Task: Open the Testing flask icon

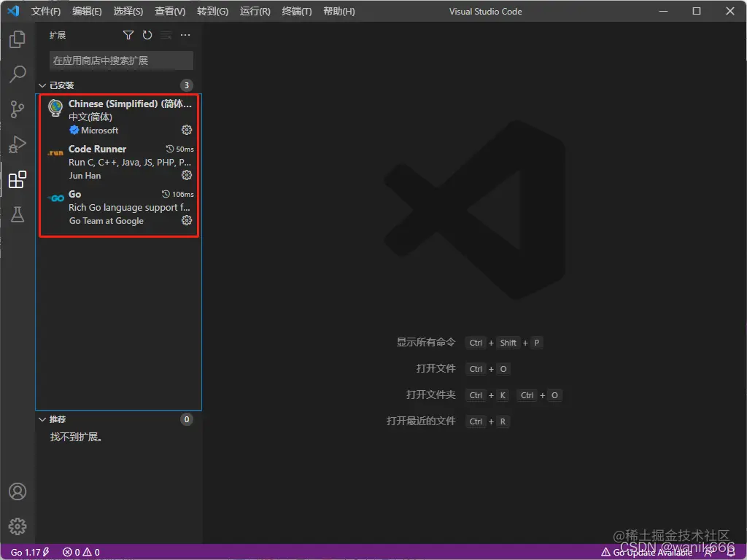Action: 18,215
